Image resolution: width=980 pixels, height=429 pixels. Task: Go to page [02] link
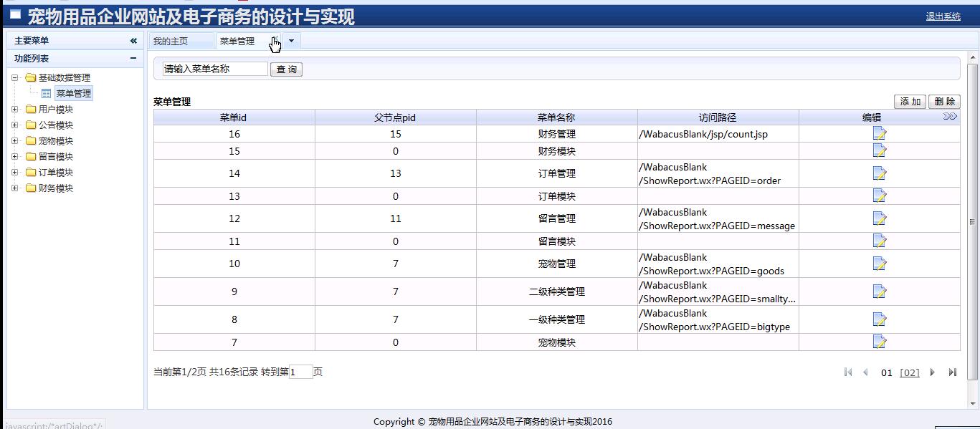tap(910, 372)
